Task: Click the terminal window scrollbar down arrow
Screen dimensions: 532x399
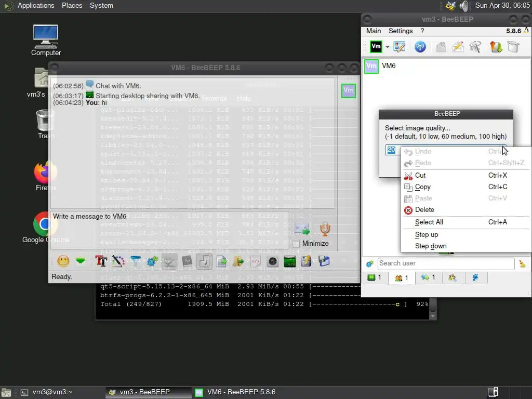Action: pos(433,316)
